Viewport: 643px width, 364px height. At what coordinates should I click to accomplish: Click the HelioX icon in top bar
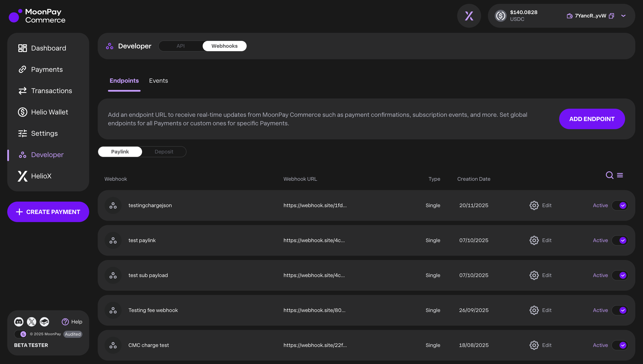pyautogui.click(x=469, y=16)
